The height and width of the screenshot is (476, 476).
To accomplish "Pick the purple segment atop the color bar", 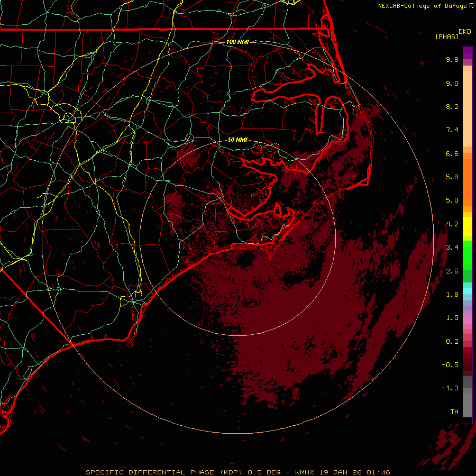I will (x=467, y=53).
